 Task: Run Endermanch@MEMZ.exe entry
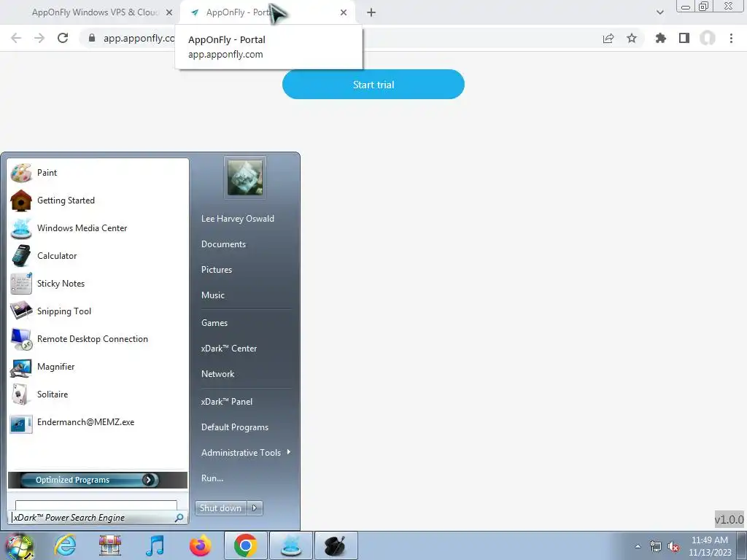(98, 422)
